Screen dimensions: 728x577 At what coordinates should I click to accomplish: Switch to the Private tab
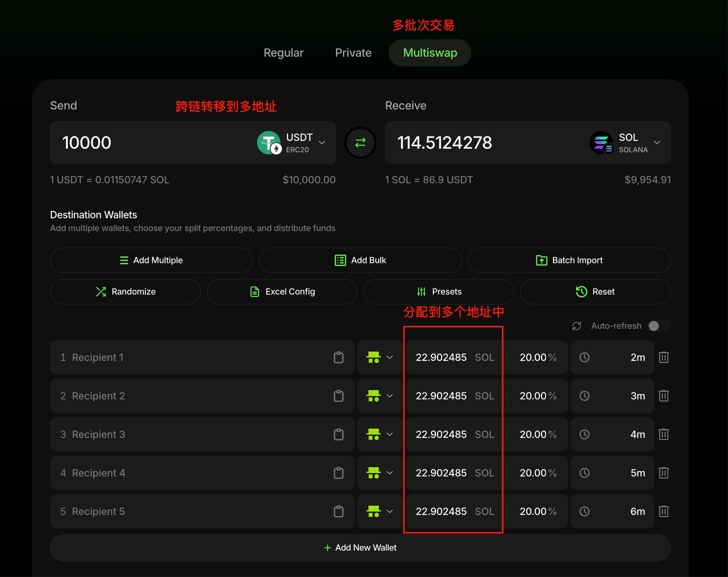[353, 53]
